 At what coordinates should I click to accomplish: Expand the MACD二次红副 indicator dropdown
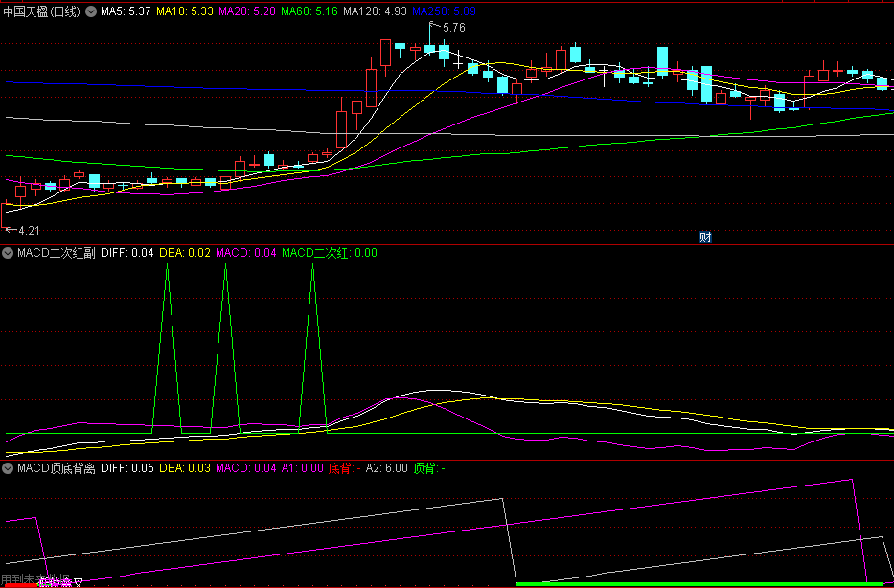pos(9,253)
